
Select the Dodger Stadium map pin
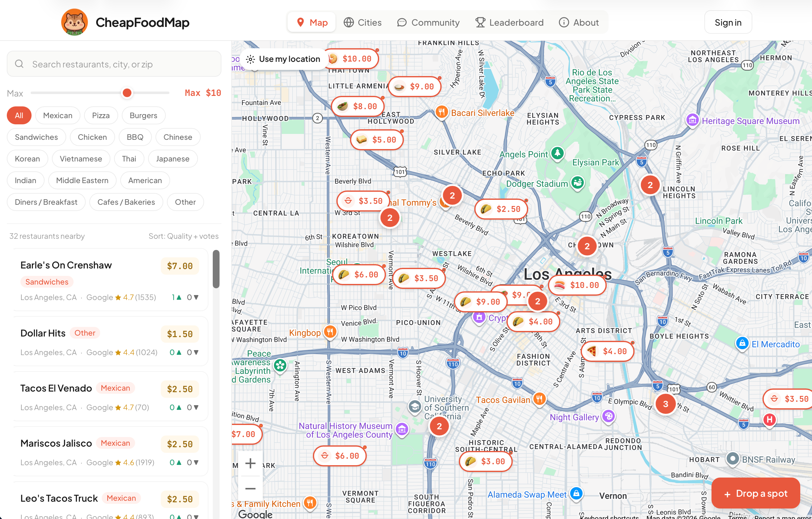(x=578, y=183)
